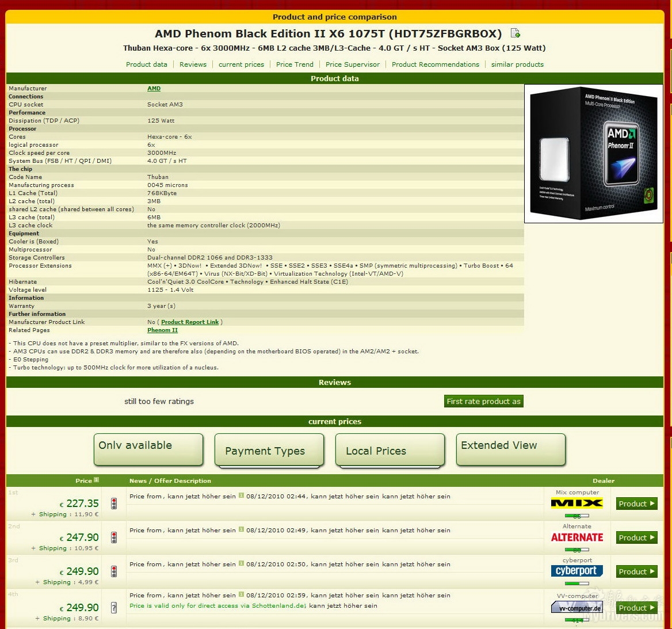Click the 1125 - 1.4 Volt value
This screenshot has width=672, height=629.
pos(170,290)
